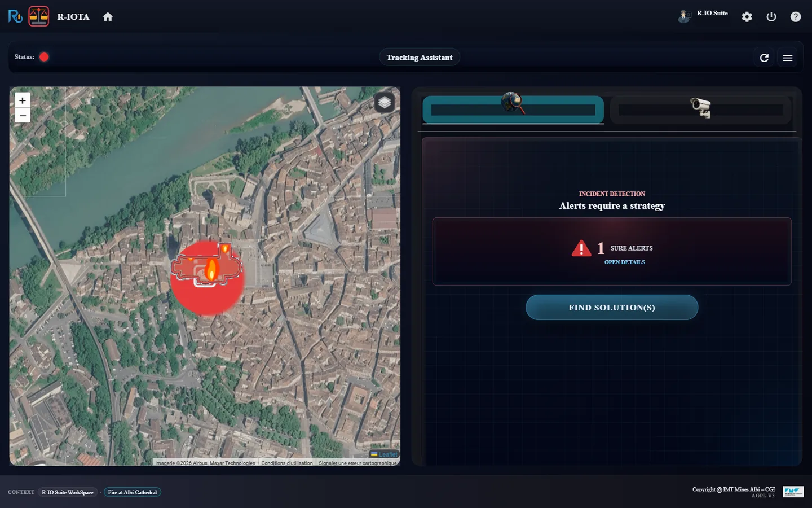
Task: Click the Tracking Assistant label
Action: [x=420, y=58]
